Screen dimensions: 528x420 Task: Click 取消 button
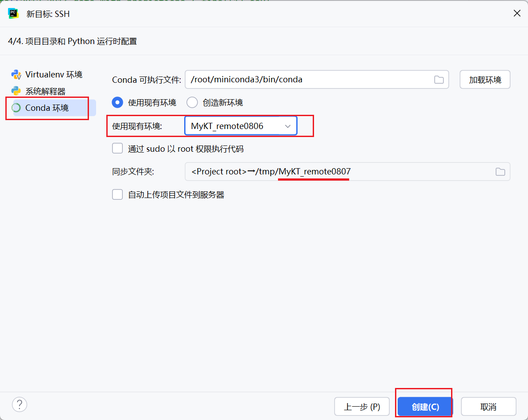488,407
